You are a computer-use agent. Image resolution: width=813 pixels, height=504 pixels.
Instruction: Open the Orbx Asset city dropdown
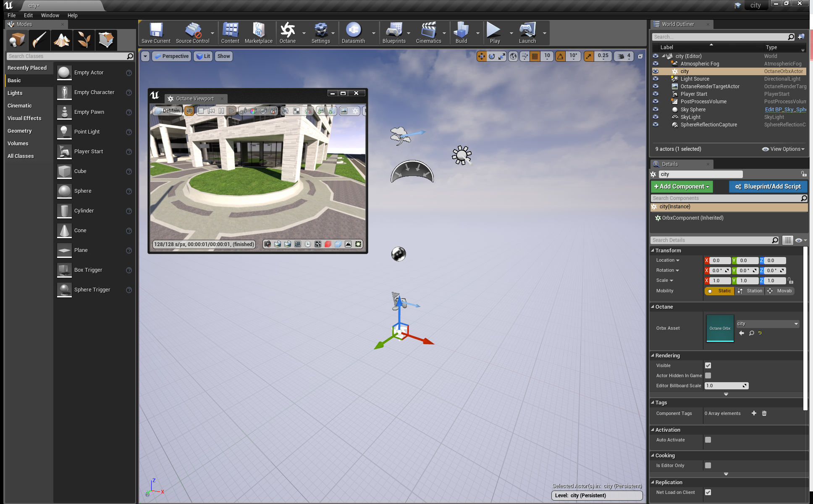(768, 324)
